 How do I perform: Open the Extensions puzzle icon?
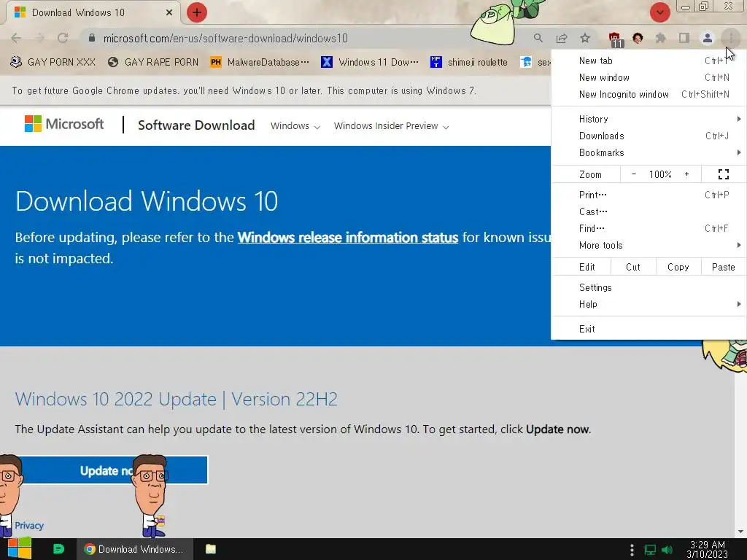(661, 38)
